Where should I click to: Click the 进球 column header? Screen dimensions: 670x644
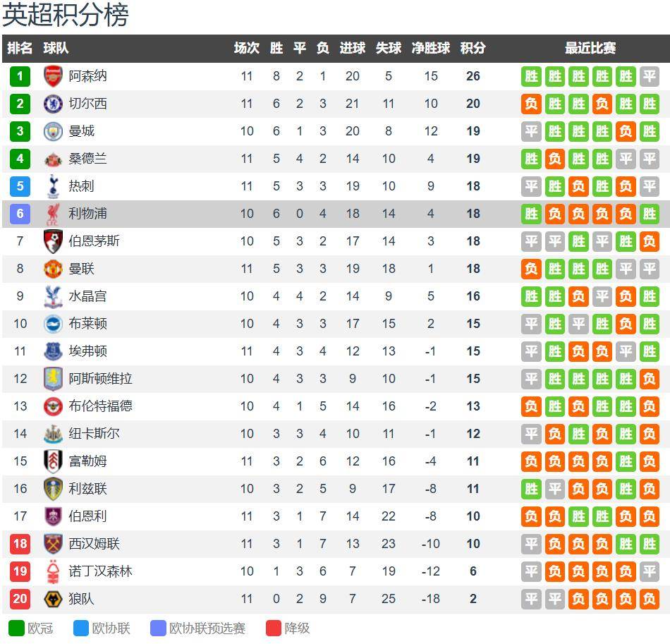(x=352, y=48)
